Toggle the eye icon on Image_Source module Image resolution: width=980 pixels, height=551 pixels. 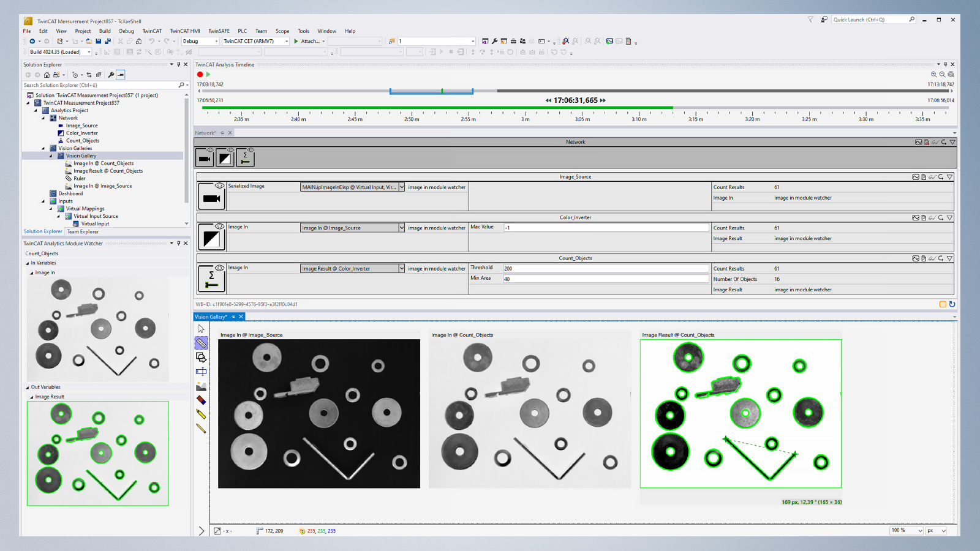click(x=219, y=186)
